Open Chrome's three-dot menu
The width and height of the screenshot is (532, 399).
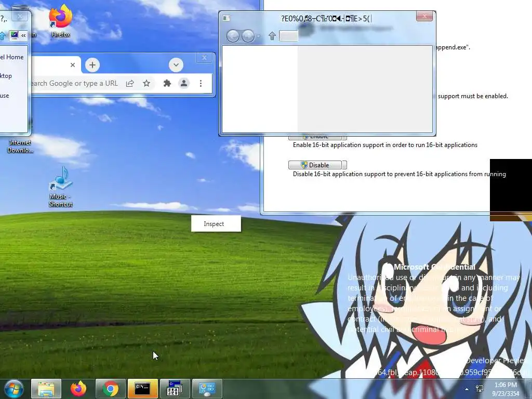pos(201,83)
